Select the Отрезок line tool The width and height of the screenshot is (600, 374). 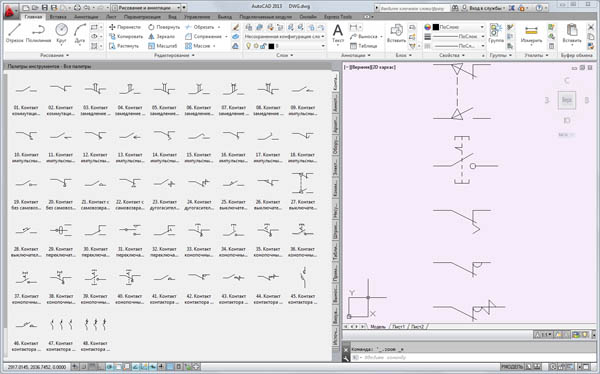point(15,33)
